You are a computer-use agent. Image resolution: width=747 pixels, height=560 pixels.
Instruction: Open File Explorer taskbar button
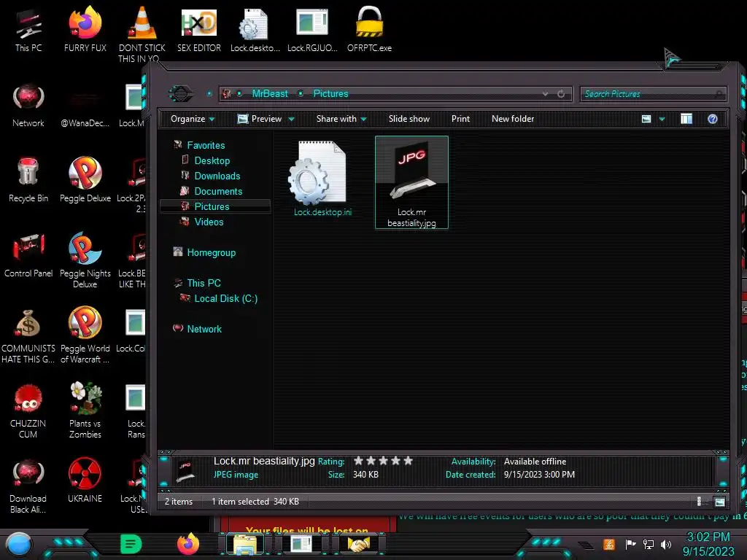(x=245, y=544)
